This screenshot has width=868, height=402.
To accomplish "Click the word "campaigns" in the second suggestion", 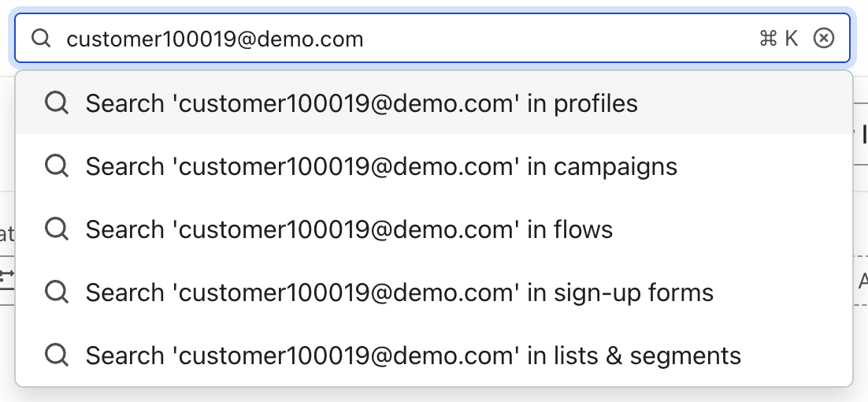I will [x=615, y=166].
